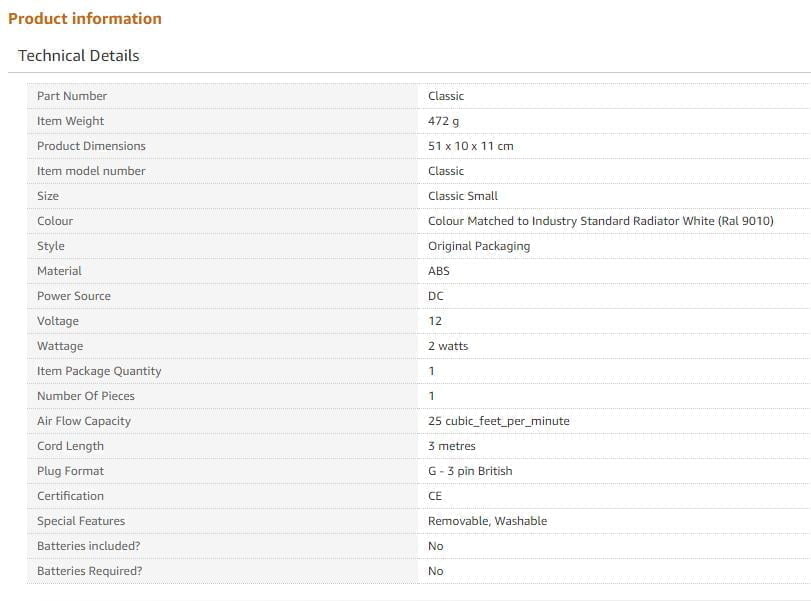The height and width of the screenshot is (601, 811).
Task: Select the Original Packaging style value
Action: (479, 246)
